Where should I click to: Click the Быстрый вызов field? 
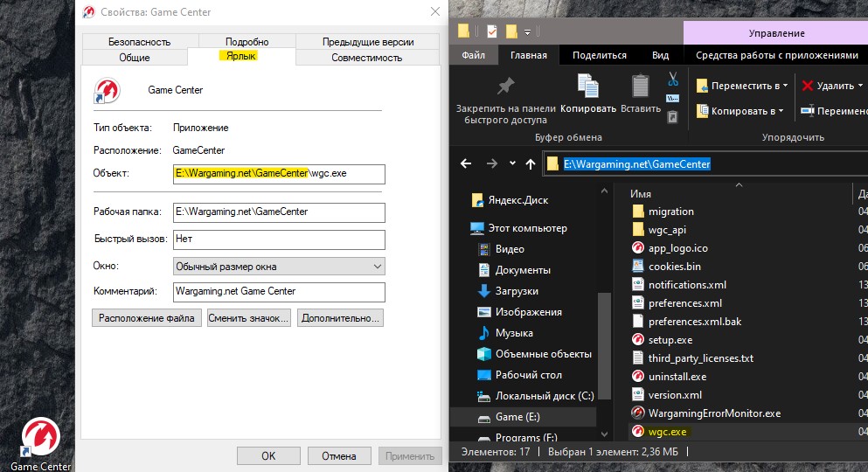[x=279, y=239]
